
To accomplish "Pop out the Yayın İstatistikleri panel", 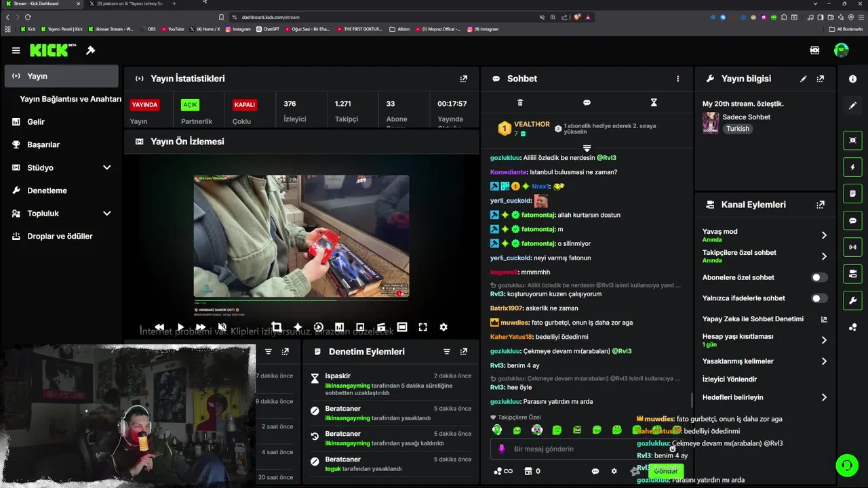I will 464,79.
